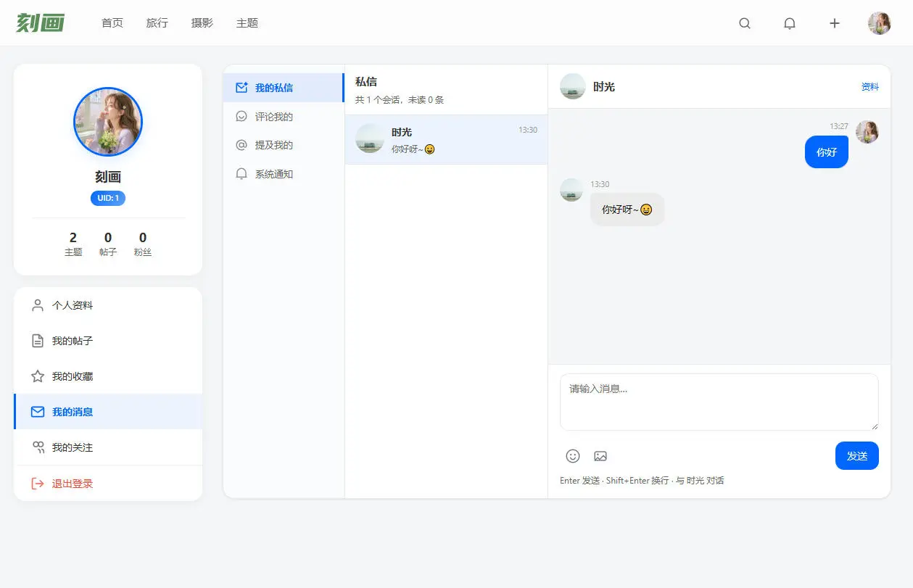Click the plus icon to create post

pyautogui.click(x=835, y=23)
